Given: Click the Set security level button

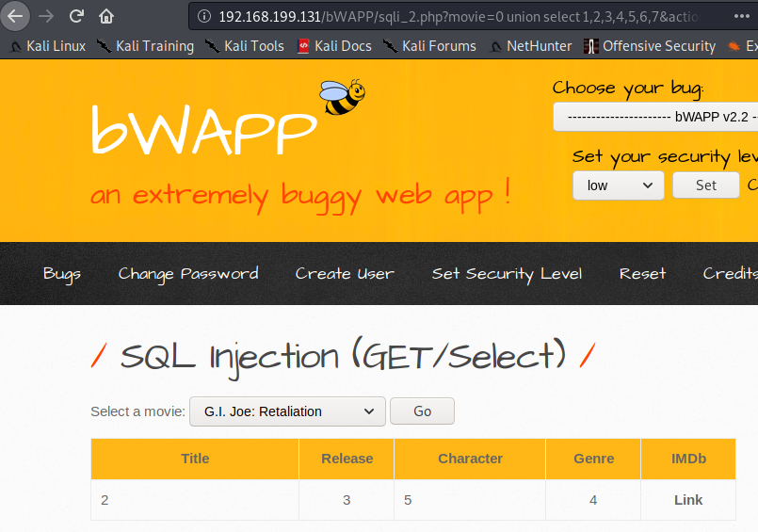Looking at the screenshot, I should click(706, 185).
